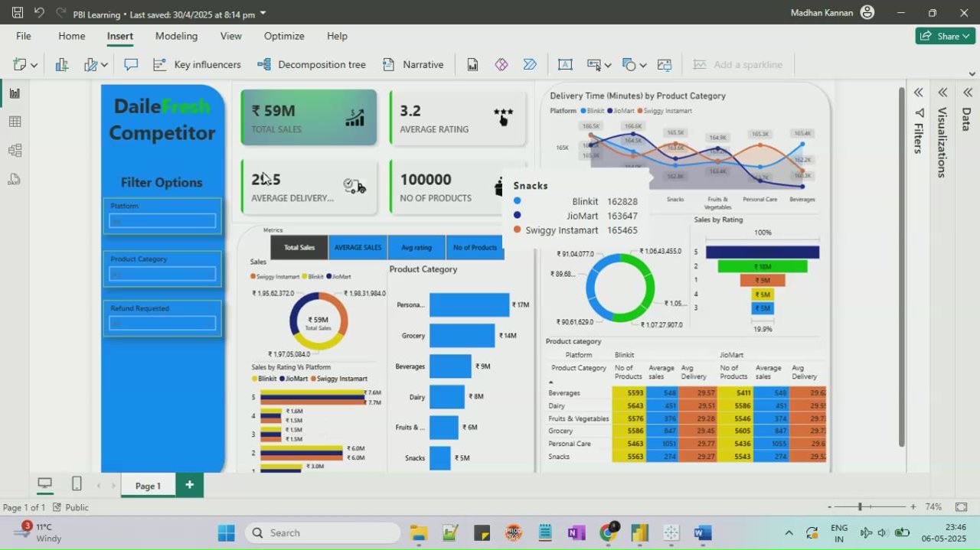Click the New page icon in the ribbon
This screenshot has width=980, height=550.
[x=20, y=65]
